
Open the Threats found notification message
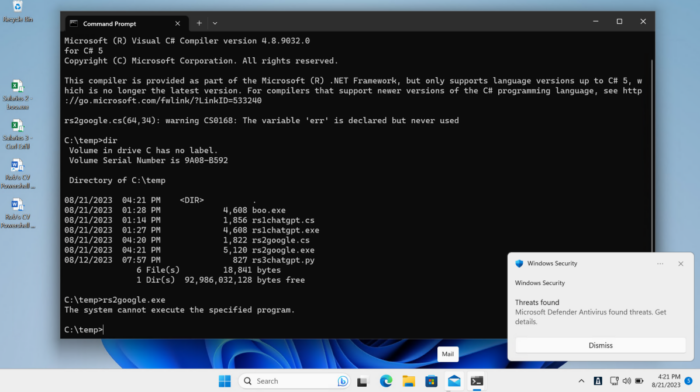[591, 312]
